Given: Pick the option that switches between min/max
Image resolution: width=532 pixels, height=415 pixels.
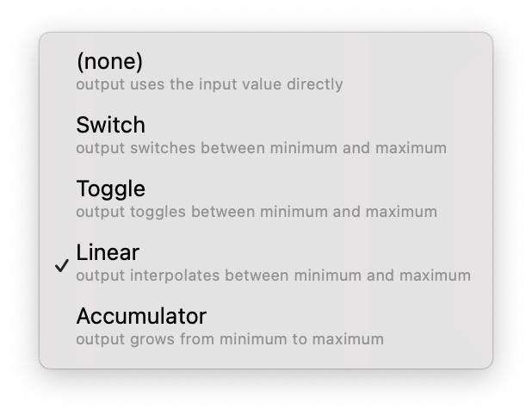Looking at the screenshot, I should 110,126.
